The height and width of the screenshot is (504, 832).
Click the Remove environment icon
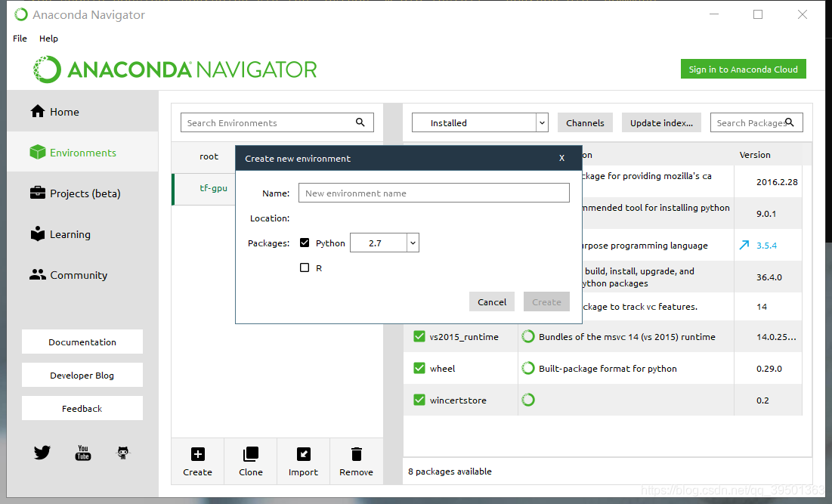click(356, 454)
